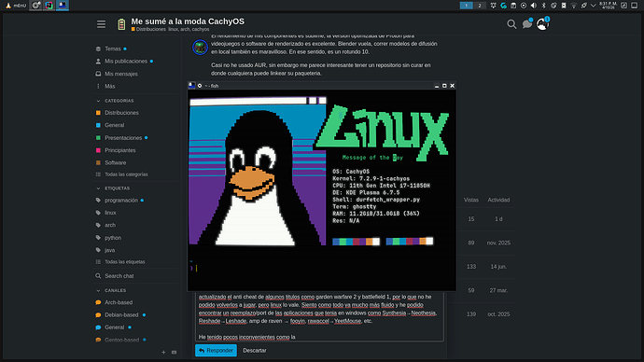Click Search chat in sidebar
644x362 pixels.
[x=119, y=276]
